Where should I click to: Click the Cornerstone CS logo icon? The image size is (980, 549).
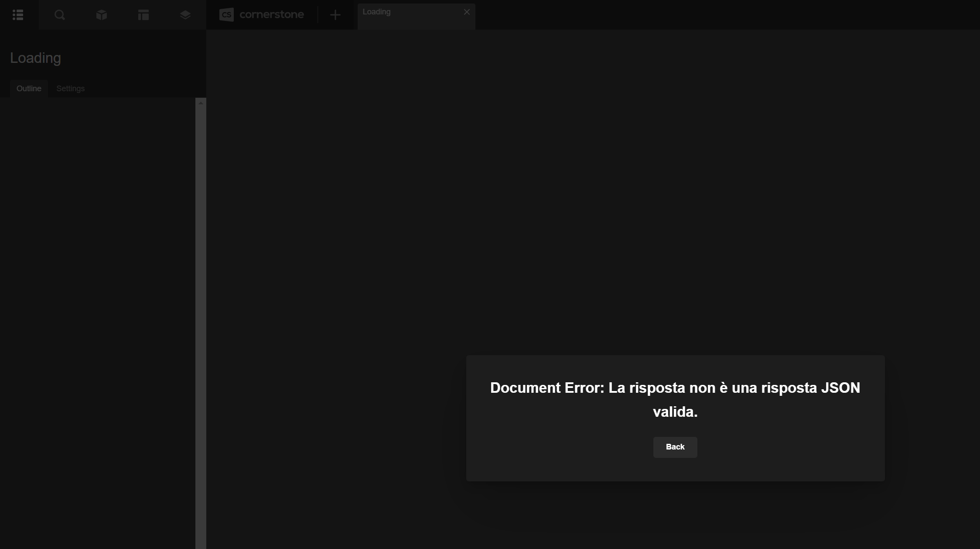coord(226,14)
